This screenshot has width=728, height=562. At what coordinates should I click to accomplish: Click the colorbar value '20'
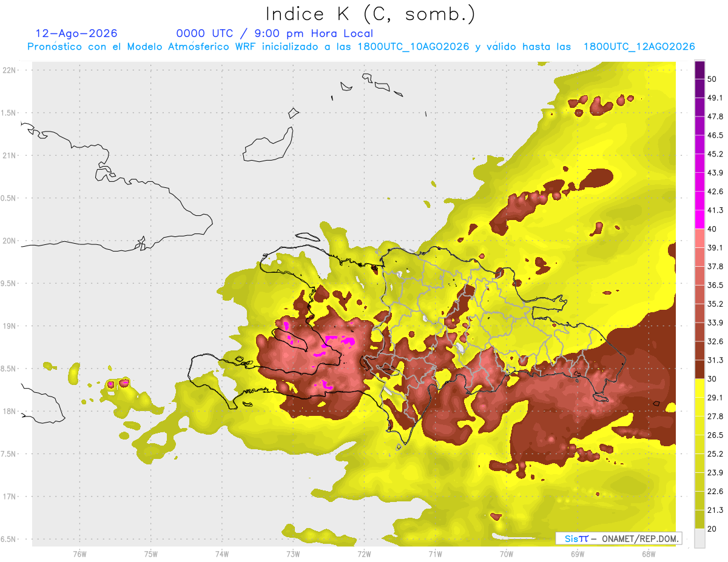tap(712, 529)
